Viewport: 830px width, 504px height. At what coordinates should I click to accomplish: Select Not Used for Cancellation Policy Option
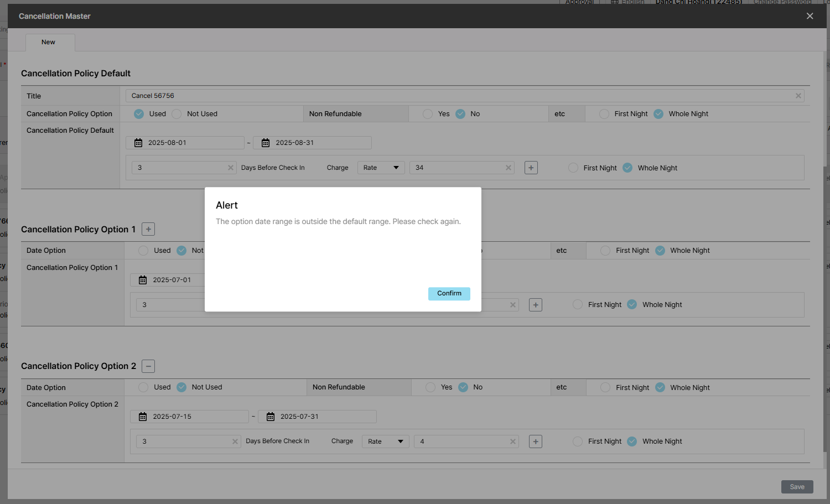[x=177, y=114]
